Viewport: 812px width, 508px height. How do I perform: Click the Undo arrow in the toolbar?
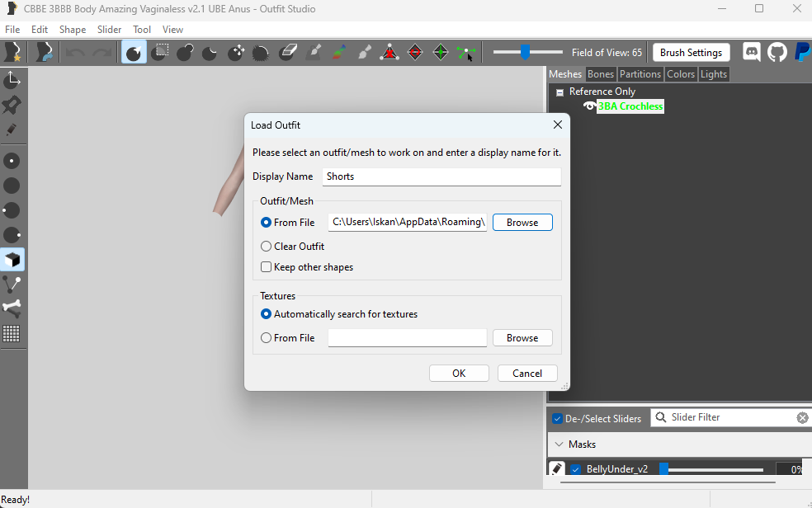(76, 52)
